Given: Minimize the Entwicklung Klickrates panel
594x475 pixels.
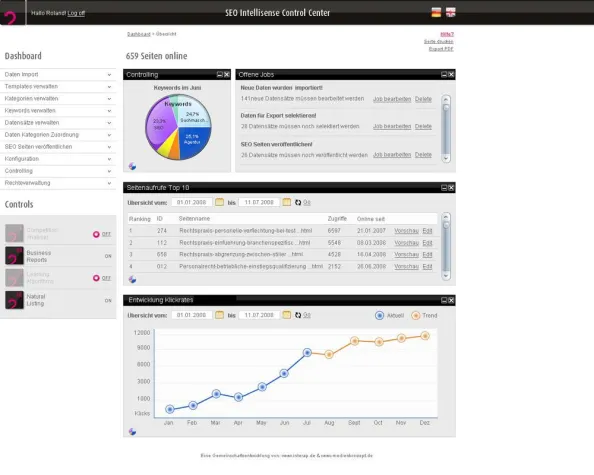Looking at the screenshot, I should tap(444, 300).
